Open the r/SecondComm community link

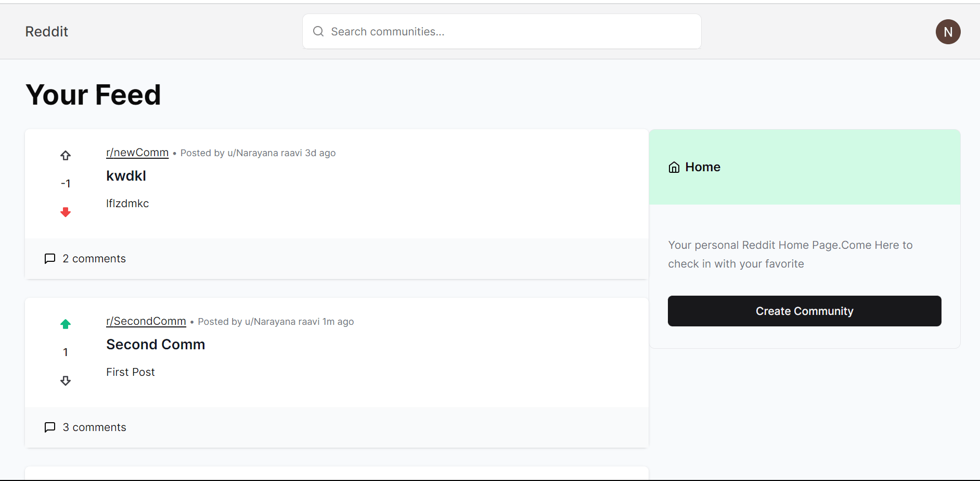pyautogui.click(x=146, y=321)
